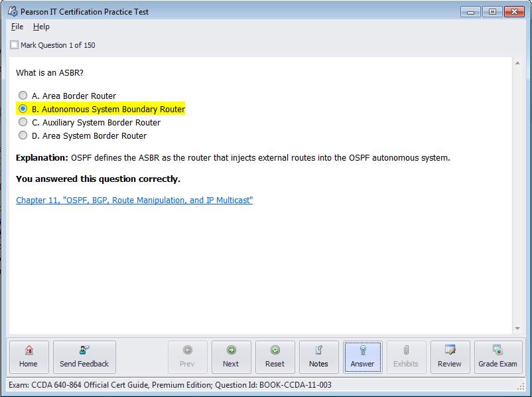This screenshot has width=532, height=397.
Task: Select option B, Autonomous System Boundary Router
Action: [23, 109]
